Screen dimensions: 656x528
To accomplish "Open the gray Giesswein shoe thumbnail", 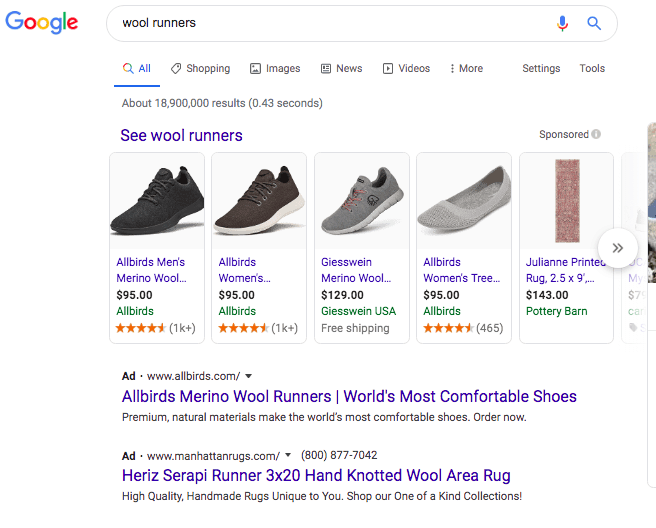I will (362, 201).
